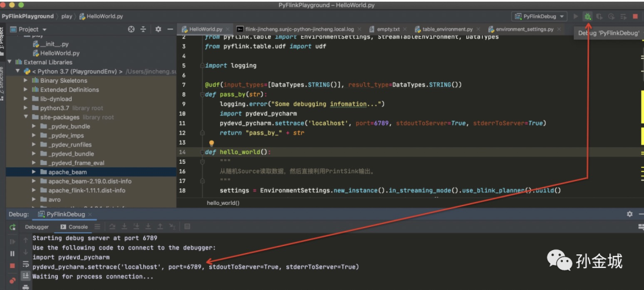Open Debug panel settings gear
The height and width of the screenshot is (290, 644).
point(630,214)
